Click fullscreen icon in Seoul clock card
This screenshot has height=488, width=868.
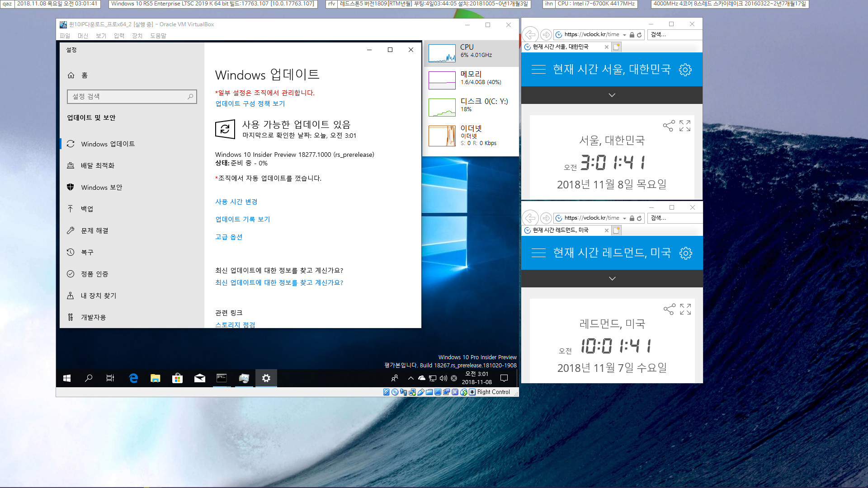coord(685,126)
